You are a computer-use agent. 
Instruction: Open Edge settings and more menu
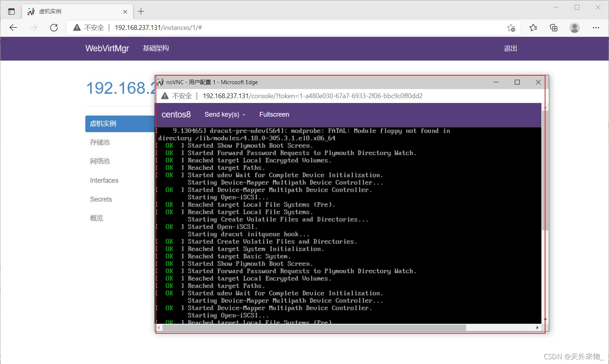coord(596,28)
